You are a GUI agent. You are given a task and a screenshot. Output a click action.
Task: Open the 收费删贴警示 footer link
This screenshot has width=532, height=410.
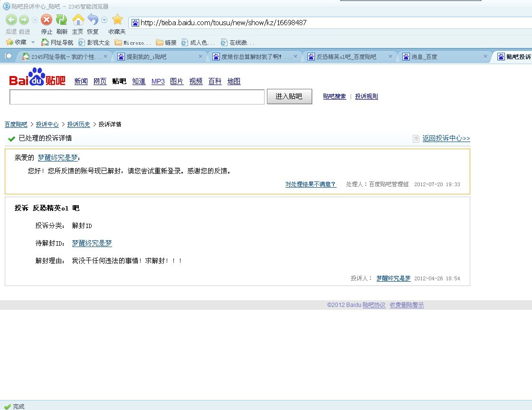click(x=407, y=305)
